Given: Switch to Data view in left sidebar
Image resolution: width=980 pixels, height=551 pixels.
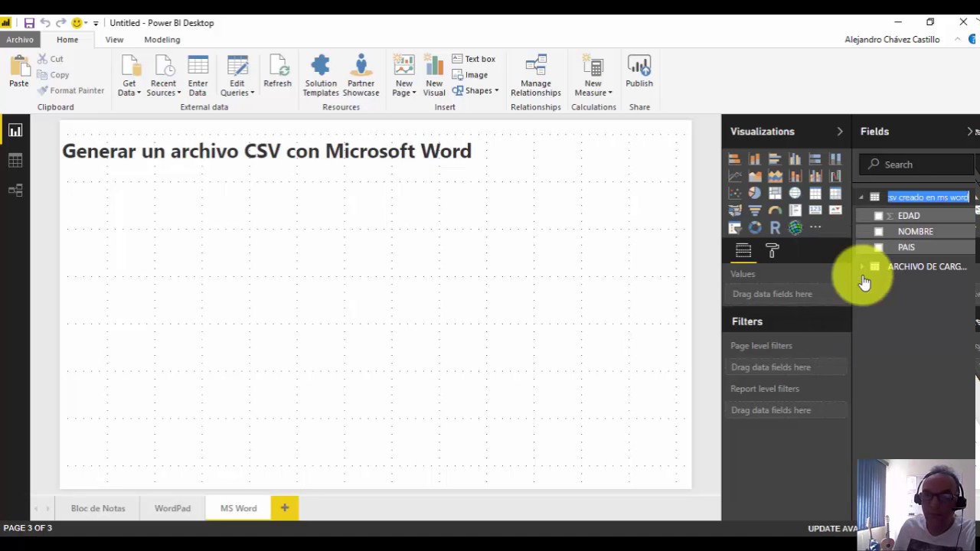Looking at the screenshot, I should tap(15, 161).
